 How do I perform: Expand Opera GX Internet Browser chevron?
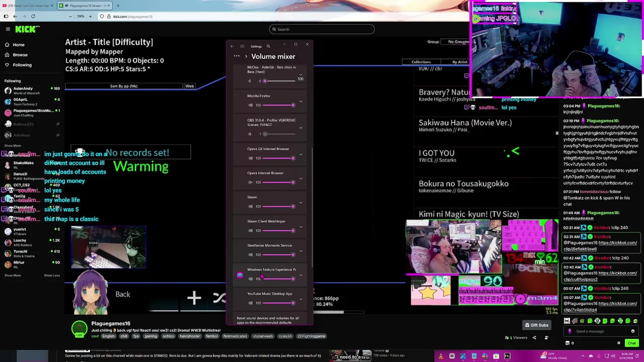pos(301,154)
